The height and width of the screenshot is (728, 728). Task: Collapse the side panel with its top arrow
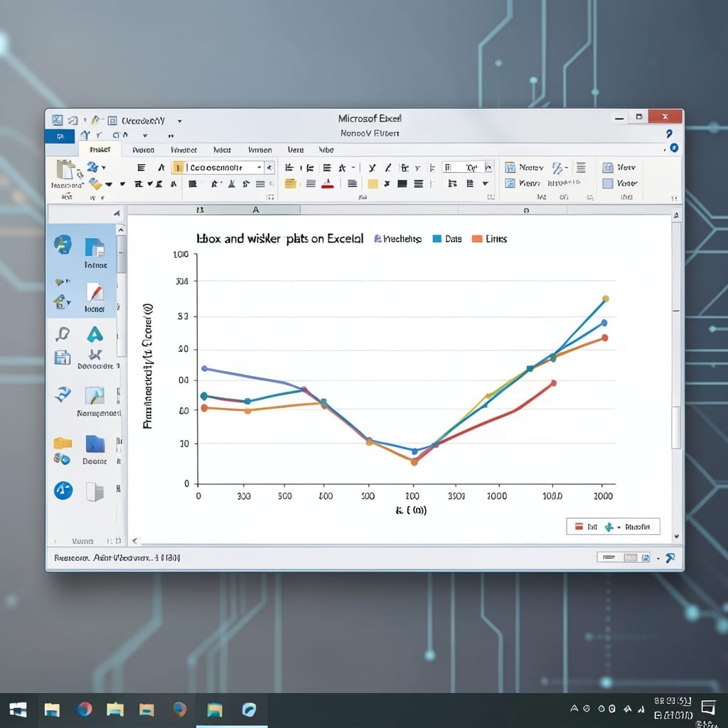117,213
